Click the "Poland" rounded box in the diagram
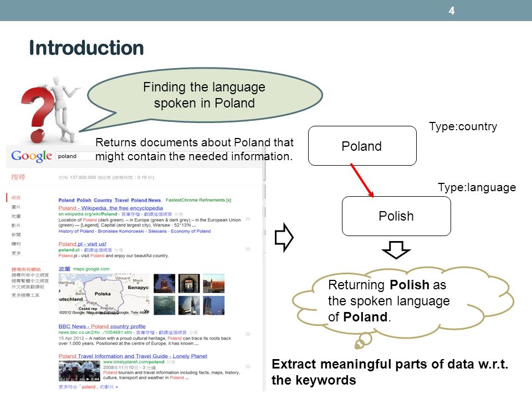The height and width of the screenshot is (399, 532). click(x=362, y=146)
